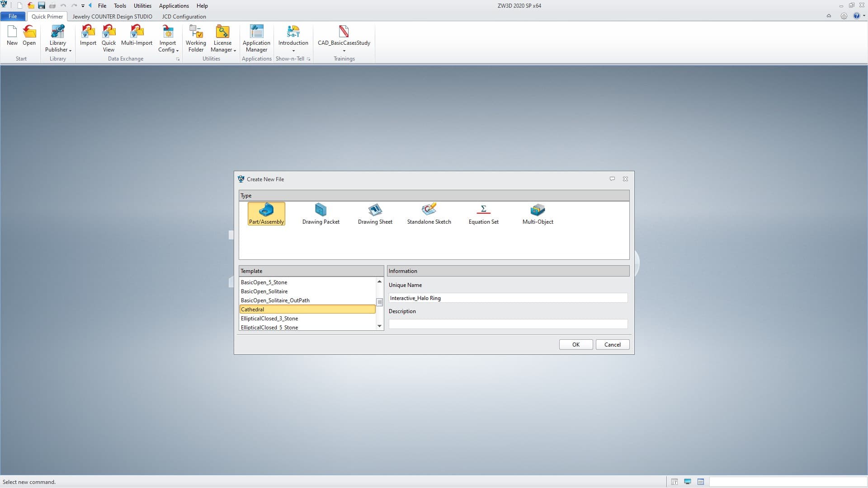The width and height of the screenshot is (868, 488).
Task: Open Application Manager
Action: 256,38
